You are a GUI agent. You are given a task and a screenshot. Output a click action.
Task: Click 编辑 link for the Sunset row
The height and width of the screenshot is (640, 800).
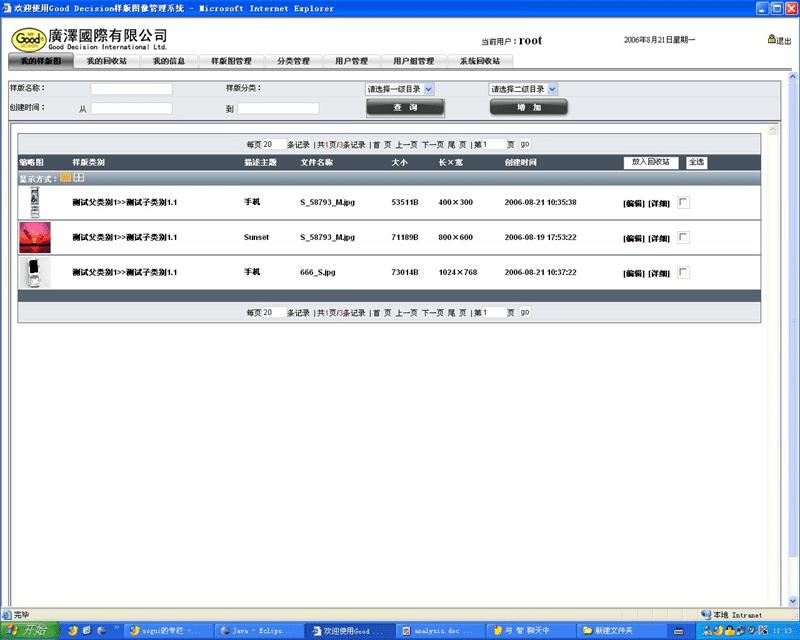tap(634, 238)
